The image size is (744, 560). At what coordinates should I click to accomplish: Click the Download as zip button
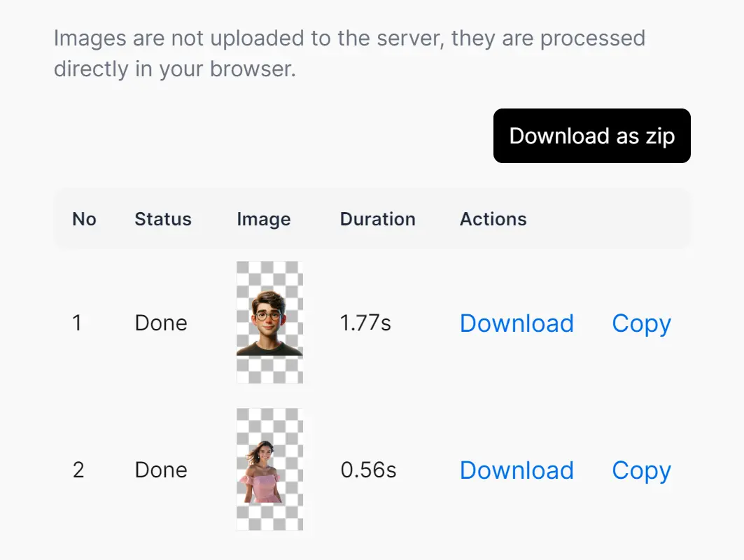coord(591,136)
